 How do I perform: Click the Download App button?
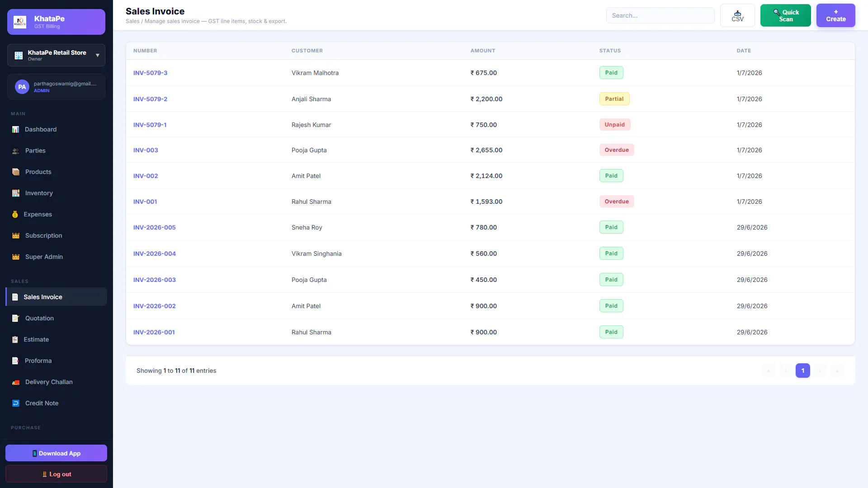(x=56, y=453)
